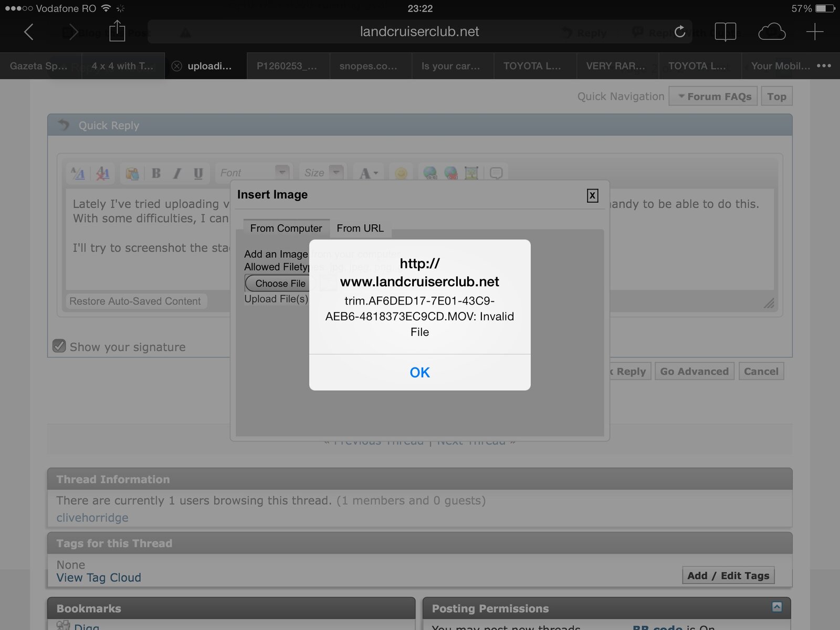
Task: Switch to the From Computer tab
Action: point(286,228)
